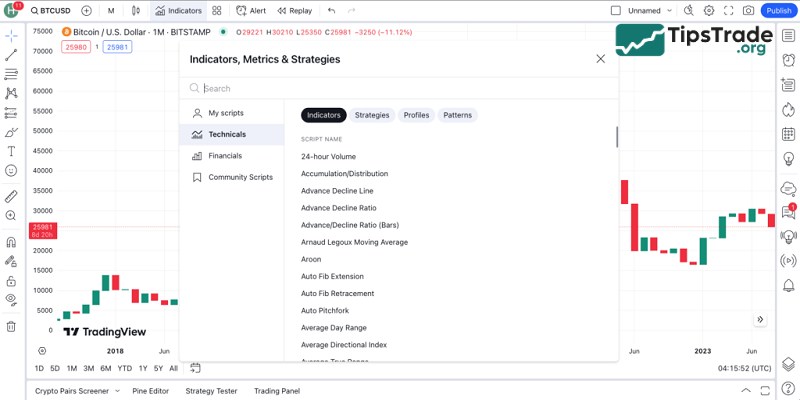
Task: Toggle magnet mode in the left toolbar
Action: pyautogui.click(x=11, y=242)
